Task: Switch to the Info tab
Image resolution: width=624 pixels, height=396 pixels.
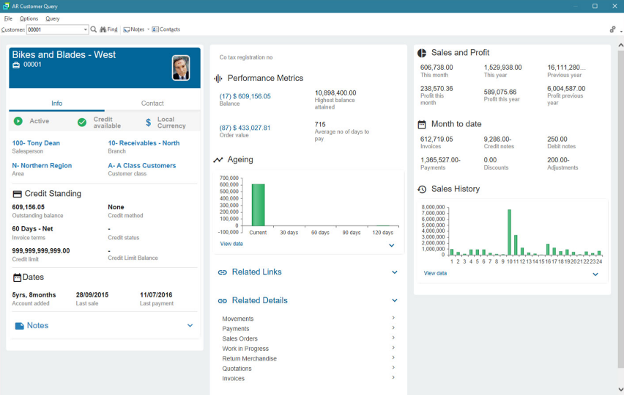Action: tap(57, 103)
